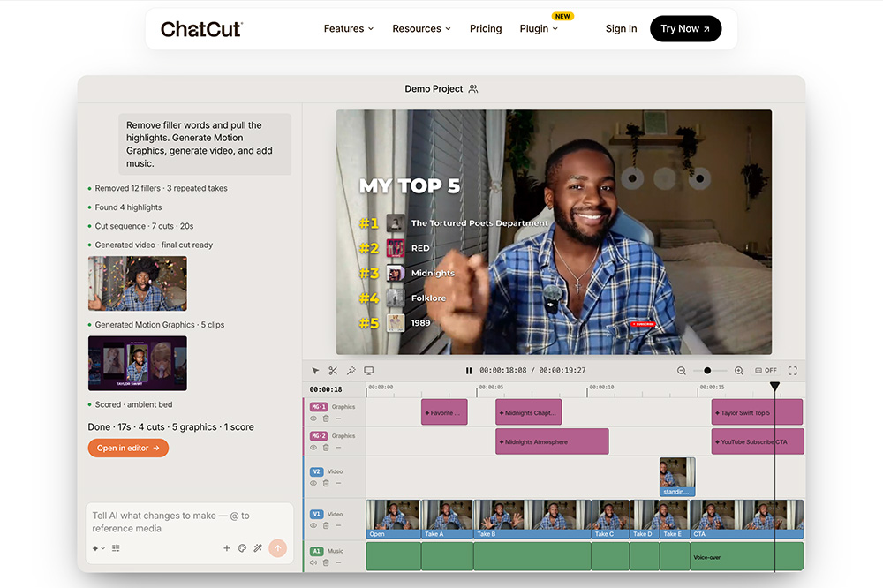Viewport: 883px width, 588px height.
Task: Collapse the A1 Music track with the minus
Action: point(338,562)
